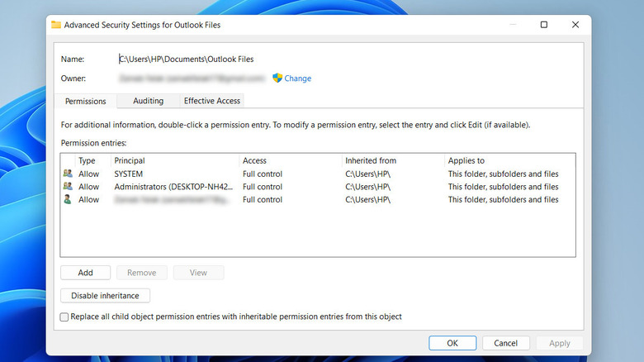Screen dimensions: 644x362
Task: Maximize the Advanced Security Settings window
Action: click(x=544, y=25)
